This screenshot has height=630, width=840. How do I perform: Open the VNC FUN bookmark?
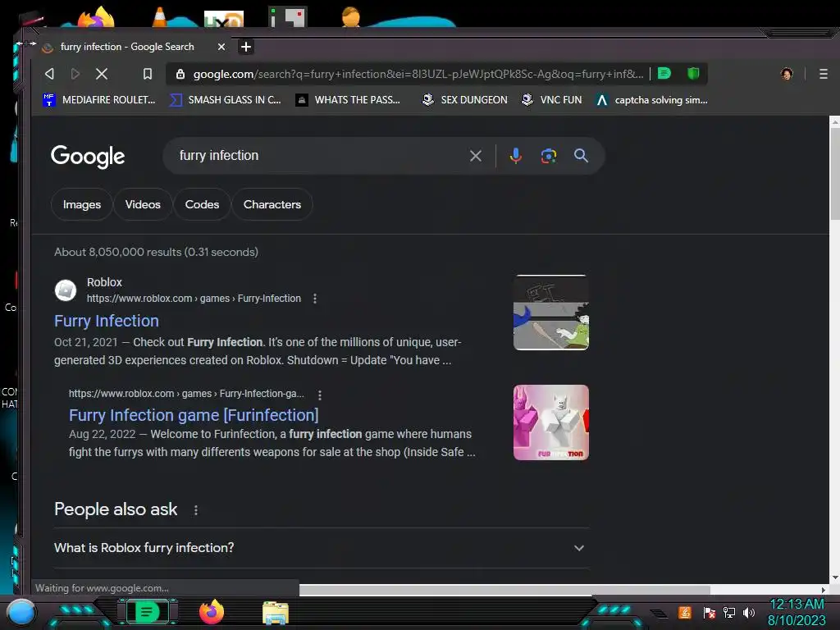(x=552, y=99)
